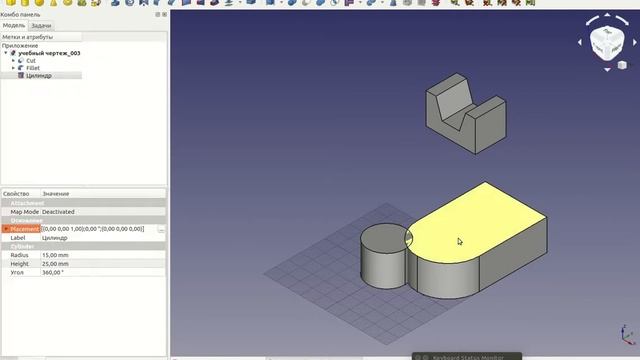
Task: Expand the Fillet tree item
Action: [x=13, y=68]
